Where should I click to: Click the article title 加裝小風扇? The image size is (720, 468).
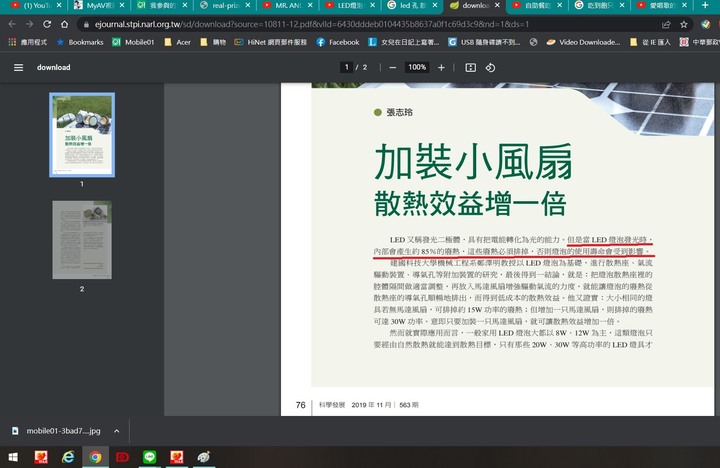(x=473, y=162)
